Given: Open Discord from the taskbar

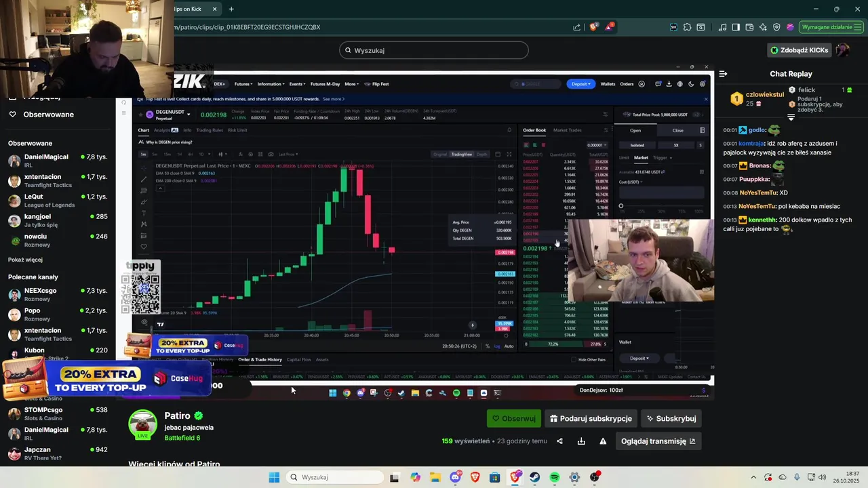Looking at the screenshot, I should (x=455, y=477).
